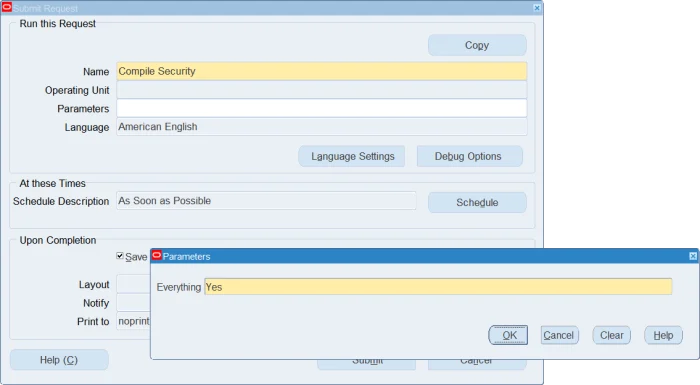The width and height of the screenshot is (700, 385).
Task: Click Cancel in the Parameters dialog
Action: click(x=559, y=335)
